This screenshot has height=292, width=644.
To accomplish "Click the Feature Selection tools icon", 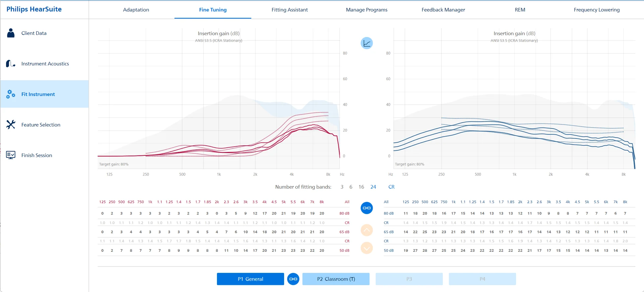I will click(11, 125).
